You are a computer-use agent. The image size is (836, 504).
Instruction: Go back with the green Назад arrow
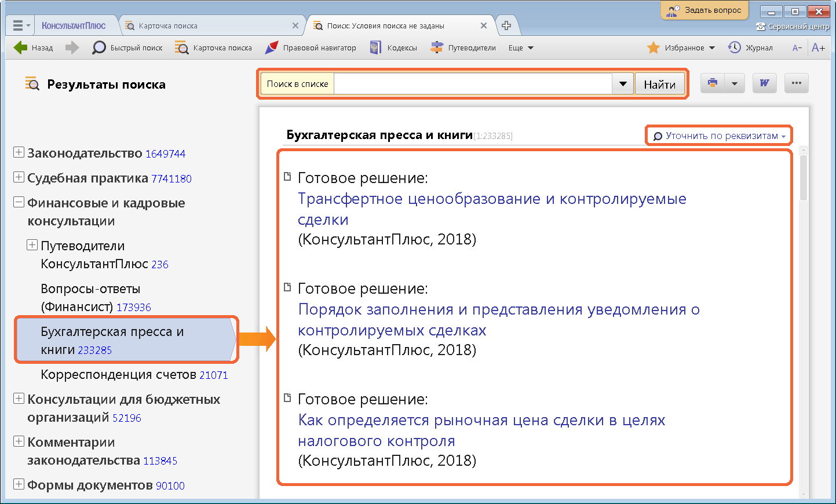[x=33, y=48]
